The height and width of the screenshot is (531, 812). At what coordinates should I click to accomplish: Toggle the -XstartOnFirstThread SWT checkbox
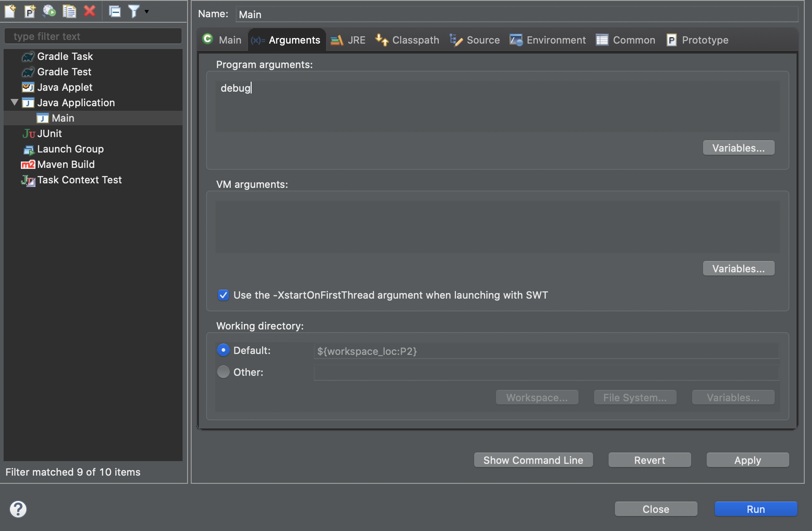click(x=223, y=295)
